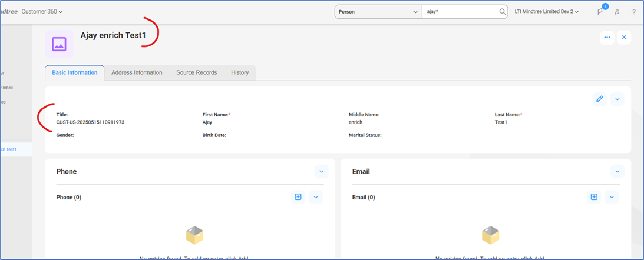Close the Ajay enrich Test1 record
This screenshot has width=644, height=260.
[624, 38]
